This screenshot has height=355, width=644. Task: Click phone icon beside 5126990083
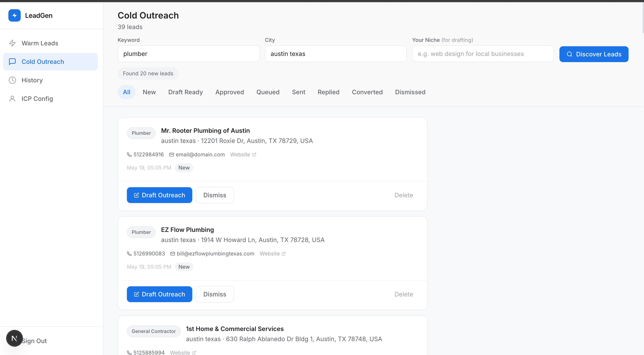[x=129, y=254]
